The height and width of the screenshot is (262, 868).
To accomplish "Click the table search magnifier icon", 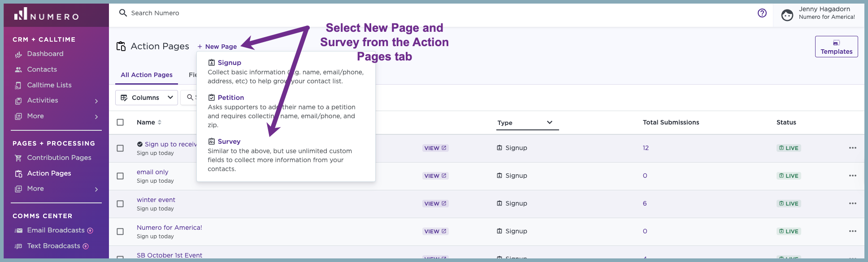I will point(190,97).
